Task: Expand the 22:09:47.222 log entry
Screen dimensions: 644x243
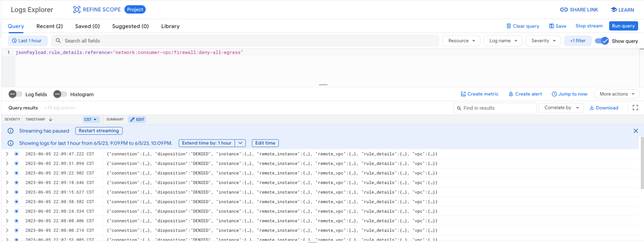Action: pyautogui.click(x=7, y=154)
